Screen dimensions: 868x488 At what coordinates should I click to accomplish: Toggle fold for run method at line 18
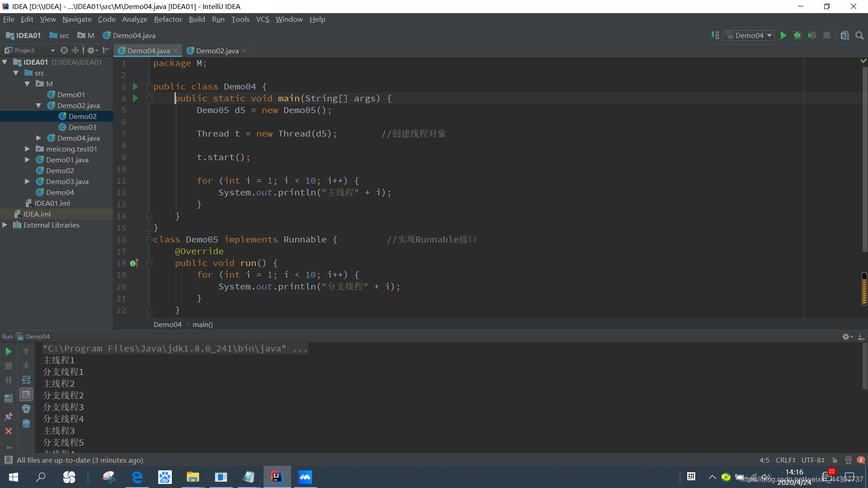[x=149, y=263]
